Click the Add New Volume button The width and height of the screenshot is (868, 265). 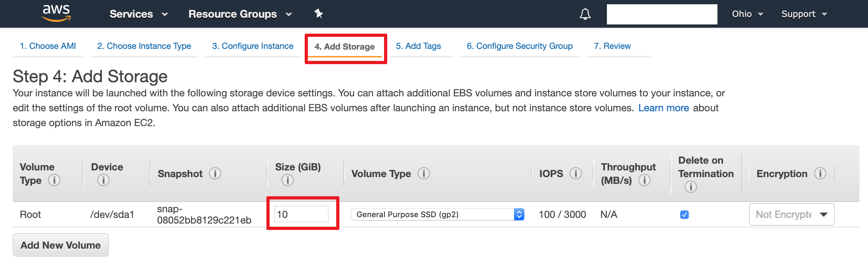tap(61, 245)
